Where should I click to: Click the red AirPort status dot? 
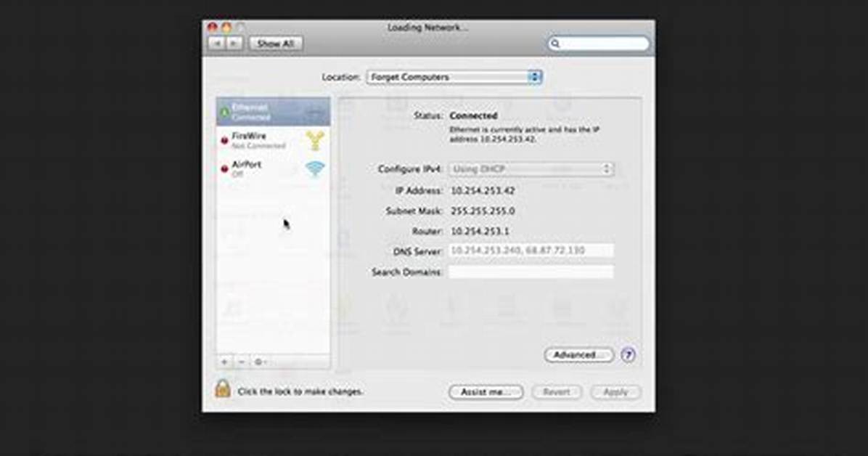click(225, 169)
